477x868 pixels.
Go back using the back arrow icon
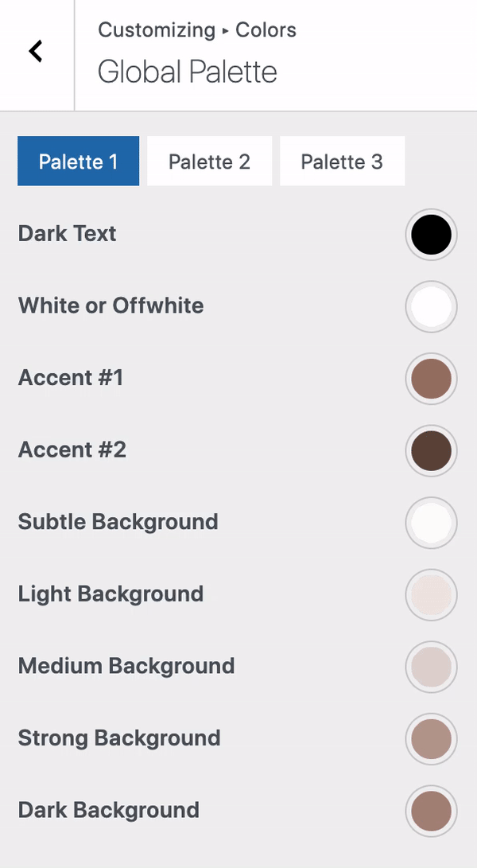point(35,50)
